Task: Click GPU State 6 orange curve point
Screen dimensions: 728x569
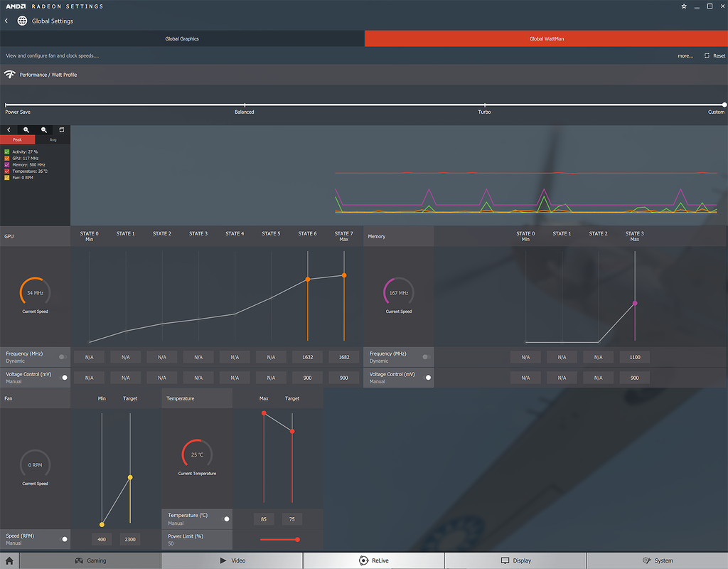Action: click(x=308, y=279)
